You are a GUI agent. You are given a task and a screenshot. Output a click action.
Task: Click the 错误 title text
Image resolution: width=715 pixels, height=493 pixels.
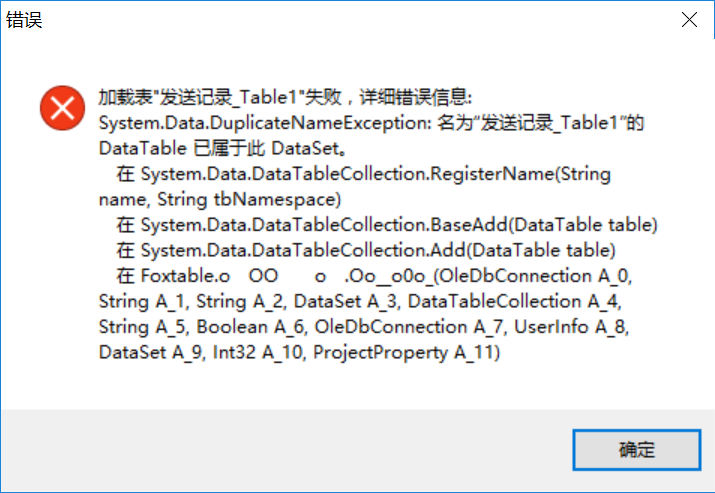pyautogui.click(x=24, y=20)
